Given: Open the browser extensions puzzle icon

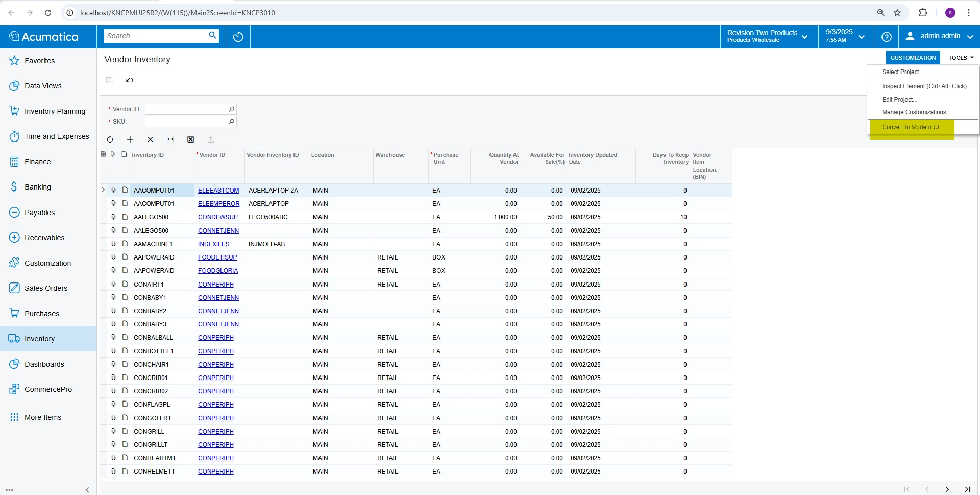Looking at the screenshot, I should point(923,13).
